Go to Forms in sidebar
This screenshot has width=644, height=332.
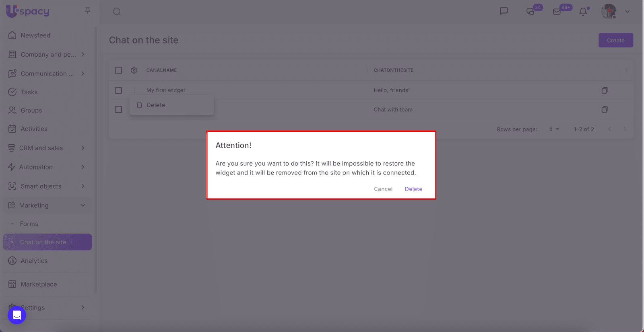[x=29, y=224]
